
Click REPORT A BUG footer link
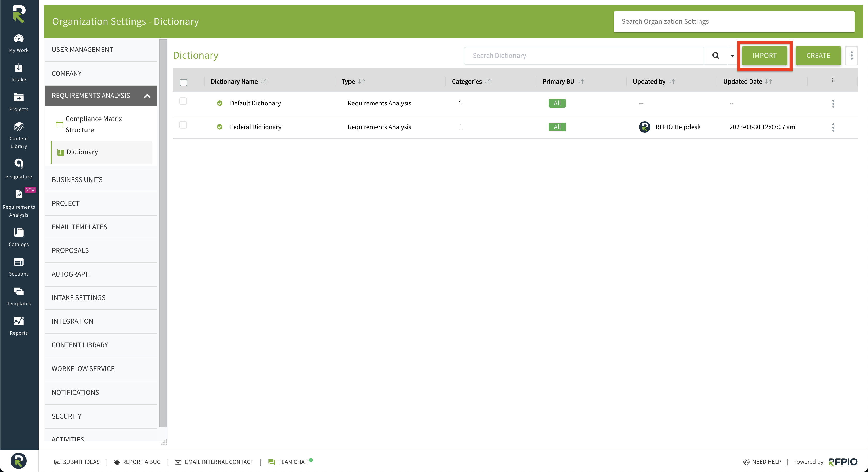coord(137,462)
